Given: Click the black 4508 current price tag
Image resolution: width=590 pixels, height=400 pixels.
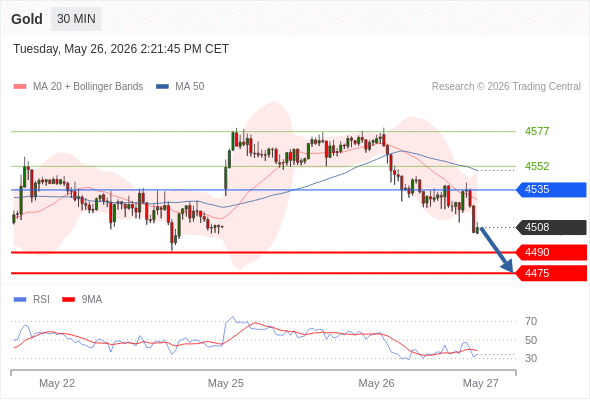Looking at the screenshot, I should click(x=551, y=227).
